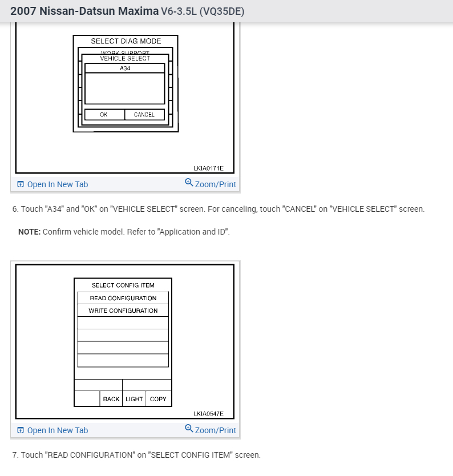Open LKIA0547E diagram via Open In New Tab link
This screenshot has width=453, height=476.
coord(58,430)
